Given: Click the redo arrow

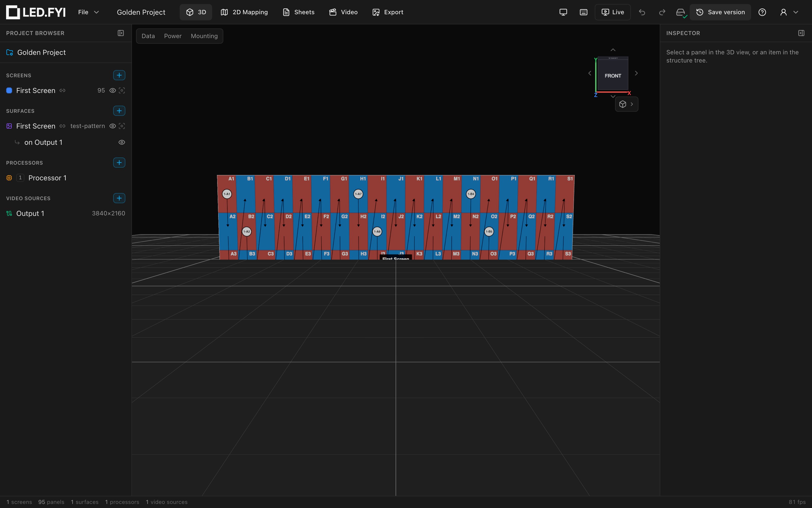Looking at the screenshot, I should (x=662, y=12).
